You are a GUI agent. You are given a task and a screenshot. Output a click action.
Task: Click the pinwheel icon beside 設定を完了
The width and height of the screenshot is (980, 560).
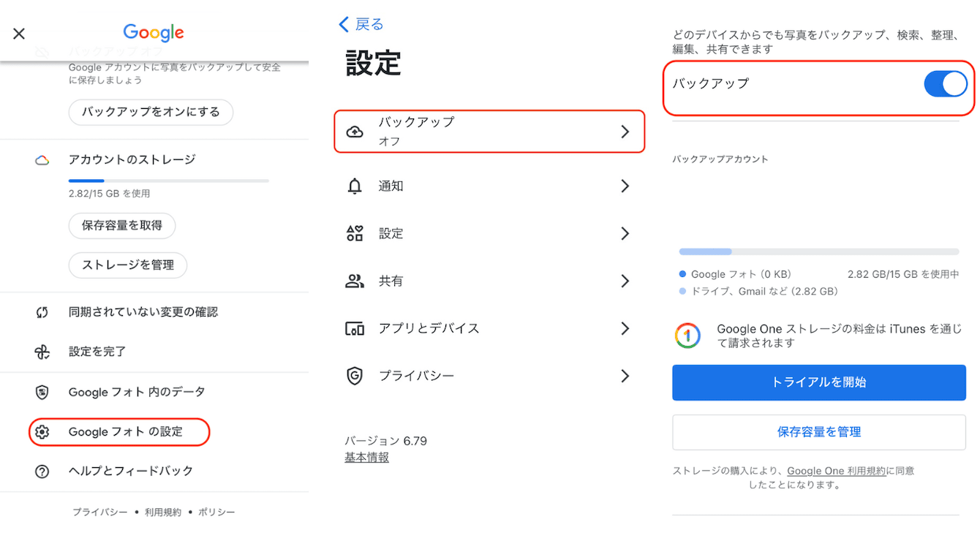coord(42,352)
